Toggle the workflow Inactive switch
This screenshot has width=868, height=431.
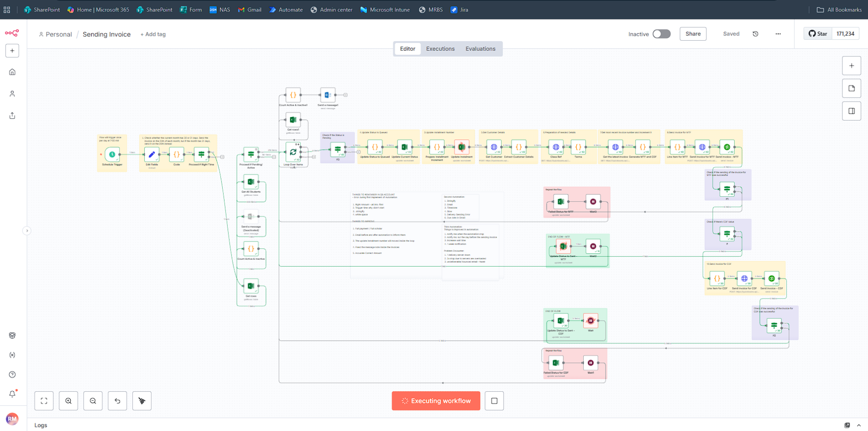pyautogui.click(x=661, y=34)
